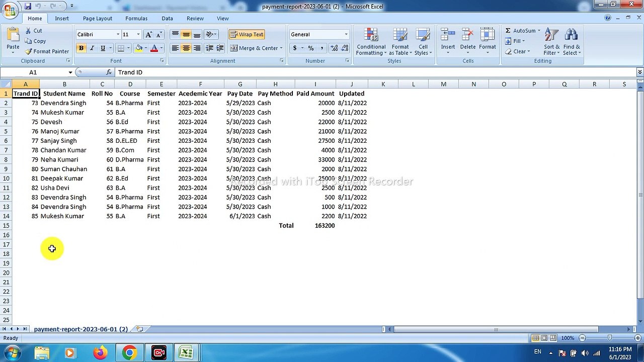Select the payment-report-2023-06-01 (2) sheet tab
Viewport: 644px width, 362px height.
[81, 329]
